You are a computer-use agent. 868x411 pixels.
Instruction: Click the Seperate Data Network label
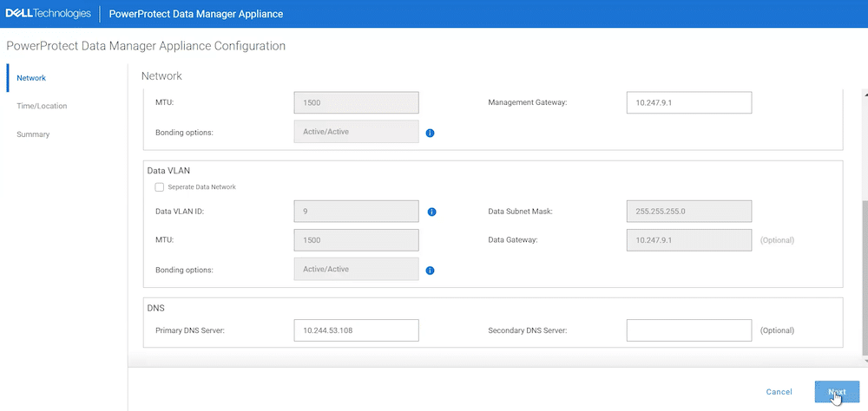tap(201, 187)
